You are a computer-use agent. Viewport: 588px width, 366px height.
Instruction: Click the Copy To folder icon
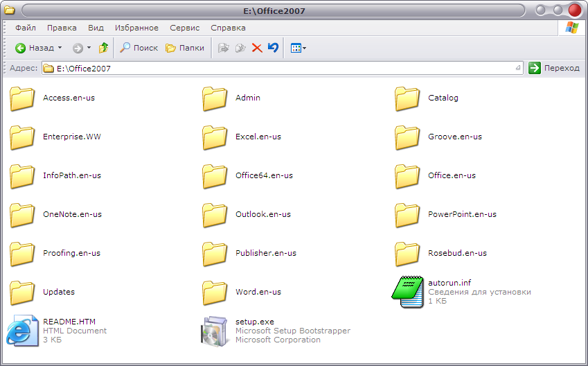tap(240, 48)
